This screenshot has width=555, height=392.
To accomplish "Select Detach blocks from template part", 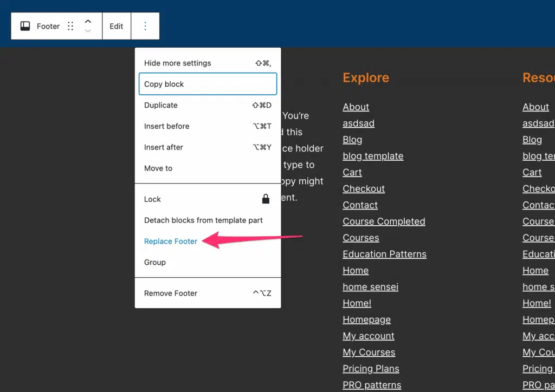I will 204,220.
